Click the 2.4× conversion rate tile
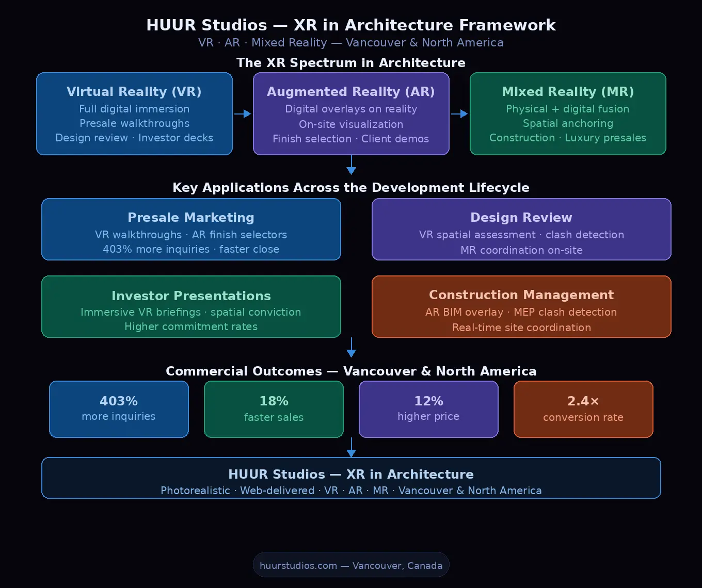Screen dimensions: 702x588 click(x=583, y=409)
